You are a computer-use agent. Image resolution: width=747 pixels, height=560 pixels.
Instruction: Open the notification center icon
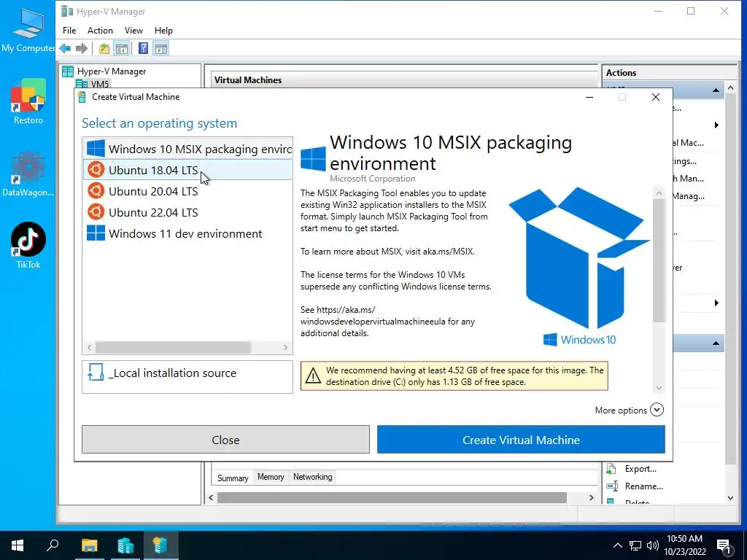pyautogui.click(x=724, y=545)
